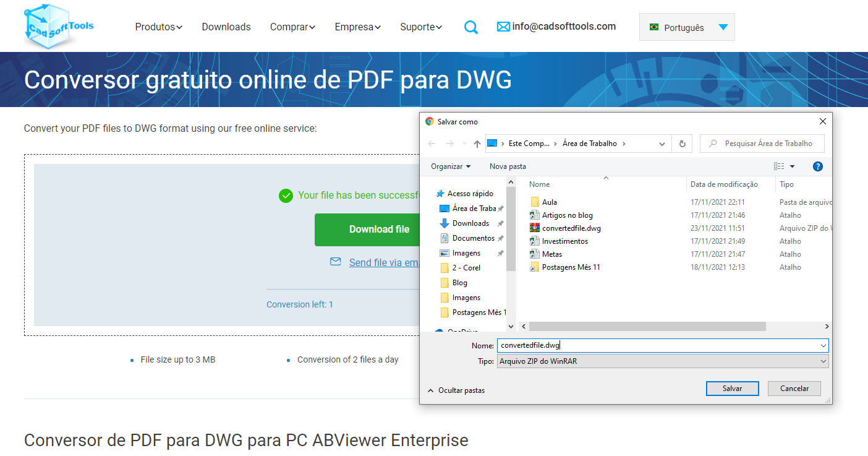Viewport: 868px width, 456px height.
Task: Click the sidebar vertical scrollbar
Action: point(511,230)
